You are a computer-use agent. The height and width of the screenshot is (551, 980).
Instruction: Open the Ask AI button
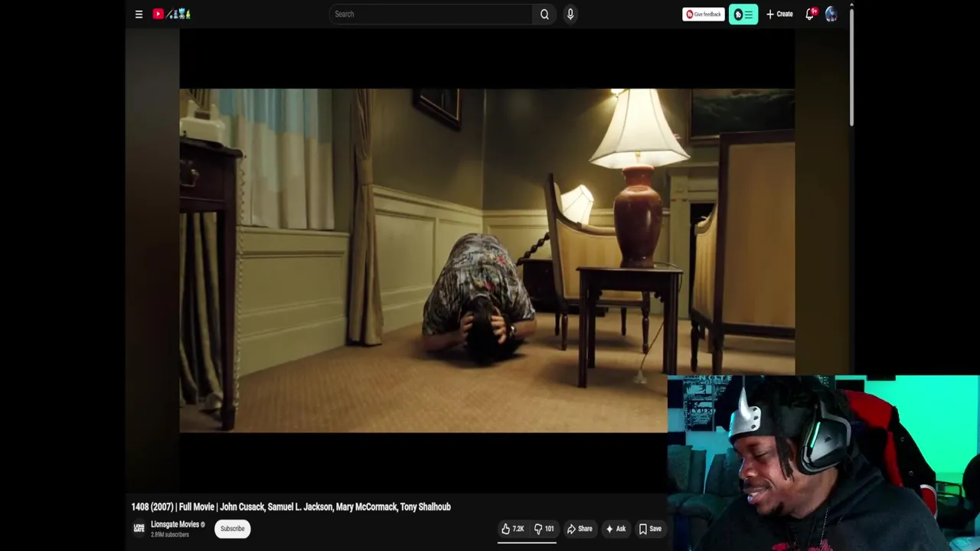click(616, 529)
